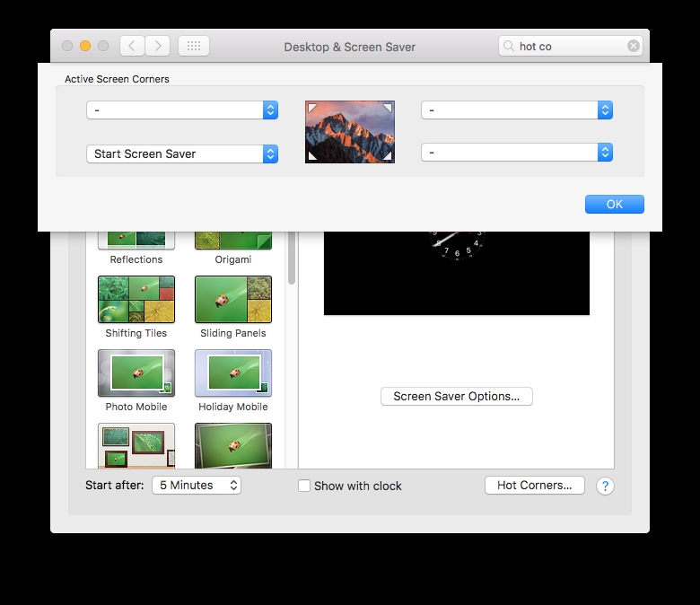Open the top-right corner action dropdown
Viewport: 700px width, 605px height.
pos(517,110)
